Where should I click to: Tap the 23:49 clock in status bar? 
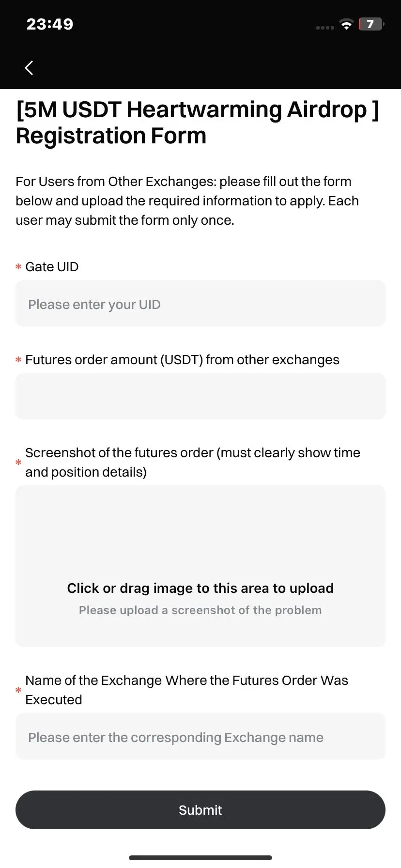50,24
